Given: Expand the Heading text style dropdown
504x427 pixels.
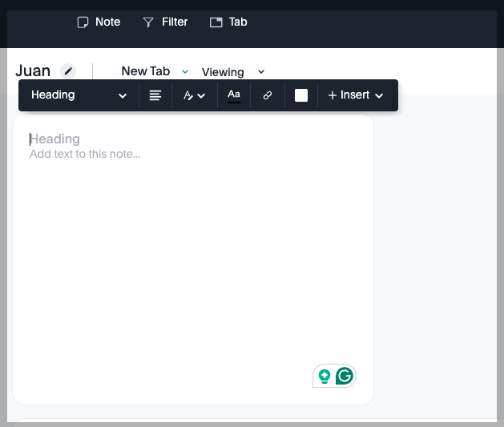Looking at the screenshot, I should [x=79, y=95].
